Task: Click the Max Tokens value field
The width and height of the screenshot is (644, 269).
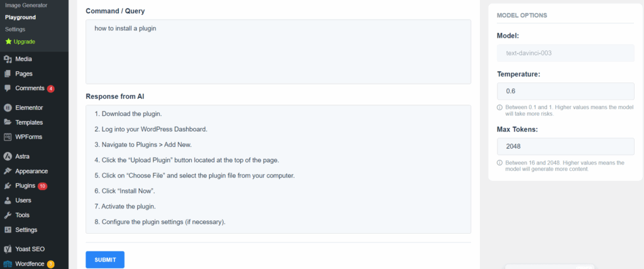Action: tap(565, 146)
